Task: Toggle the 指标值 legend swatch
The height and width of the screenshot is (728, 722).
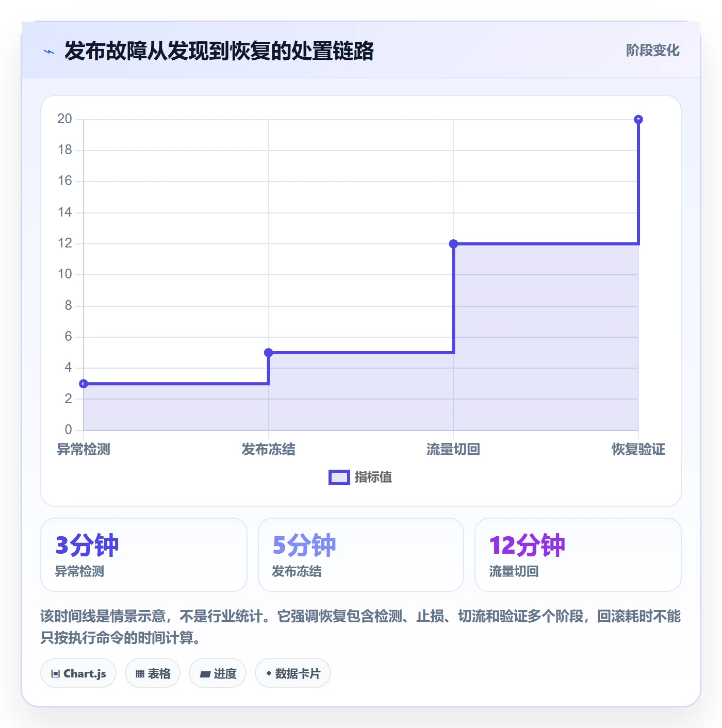Action: pyautogui.click(x=339, y=477)
